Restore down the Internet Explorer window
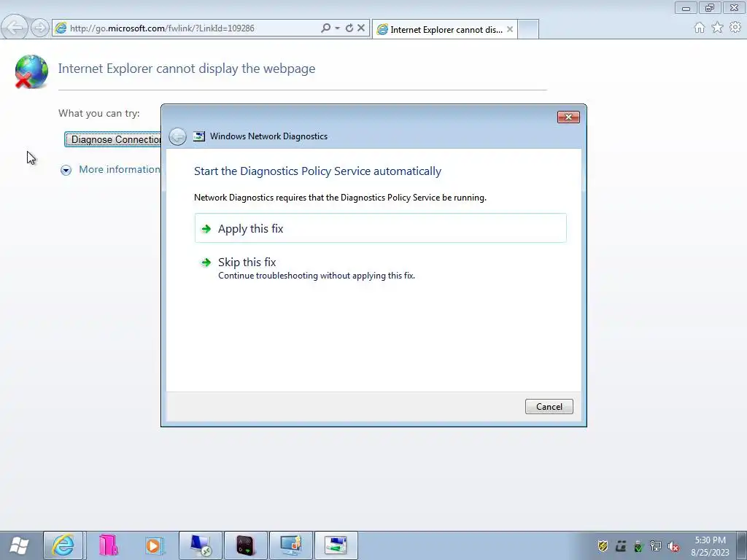The image size is (747, 560). [x=710, y=8]
